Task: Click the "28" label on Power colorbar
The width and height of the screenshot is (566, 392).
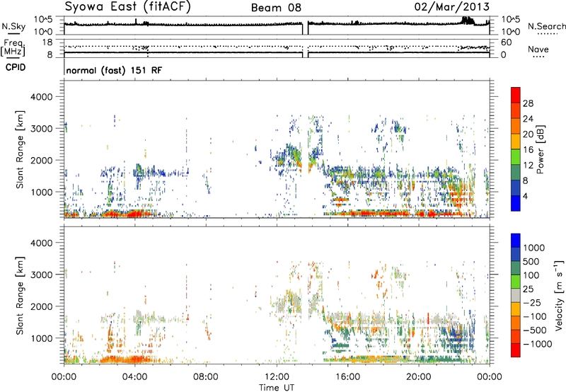Action: 528,103
